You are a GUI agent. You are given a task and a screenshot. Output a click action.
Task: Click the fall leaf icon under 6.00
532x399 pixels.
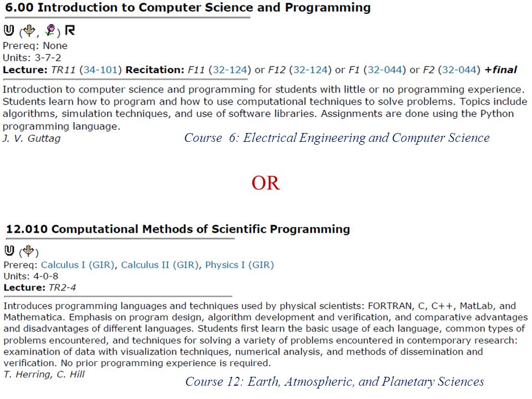(x=29, y=30)
